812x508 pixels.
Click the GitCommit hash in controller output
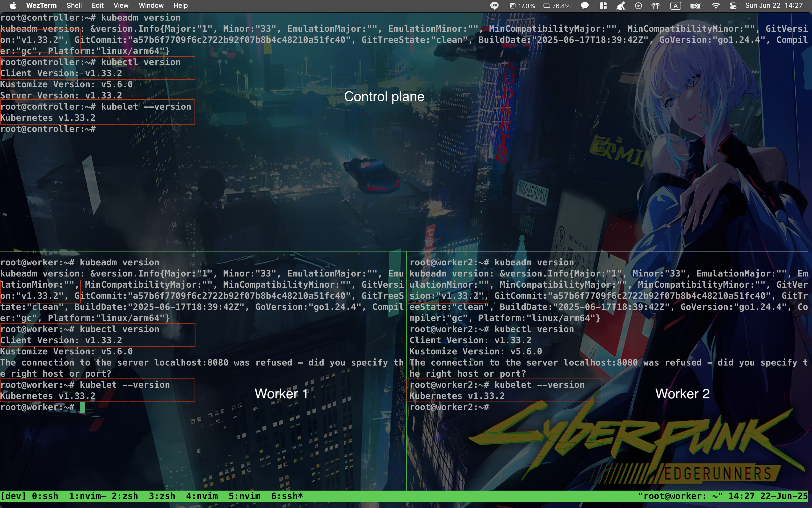239,40
